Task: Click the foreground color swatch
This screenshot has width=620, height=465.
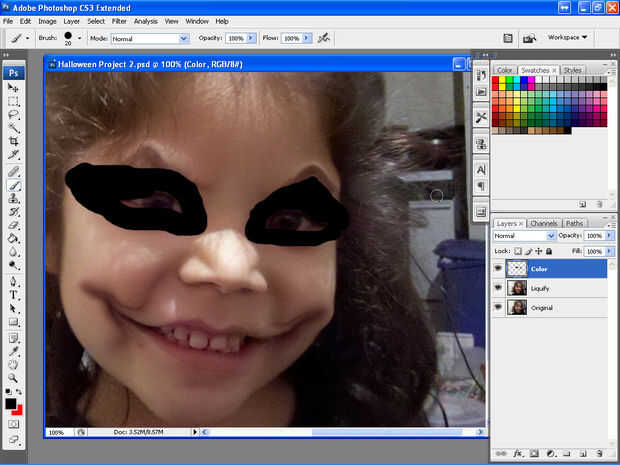Action: tap(10, 403)
